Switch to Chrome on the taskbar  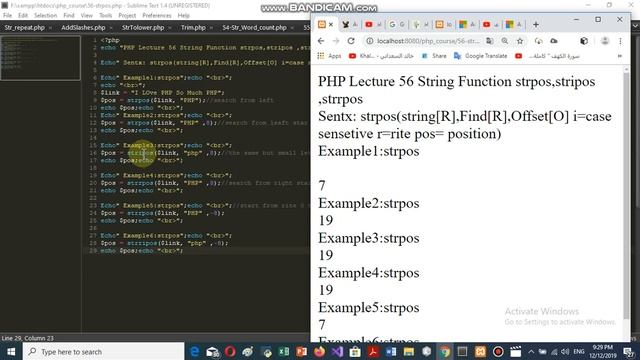[x=444, y=351]
